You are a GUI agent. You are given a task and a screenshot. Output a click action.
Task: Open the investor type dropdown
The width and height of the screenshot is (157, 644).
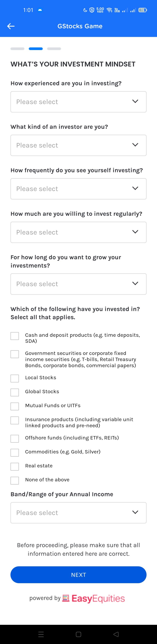[78, 145]
